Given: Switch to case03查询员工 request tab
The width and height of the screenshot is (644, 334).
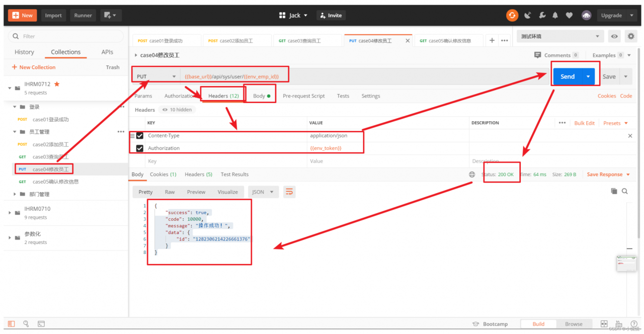Looking at the screenshot, I should (x=307, y=41).
